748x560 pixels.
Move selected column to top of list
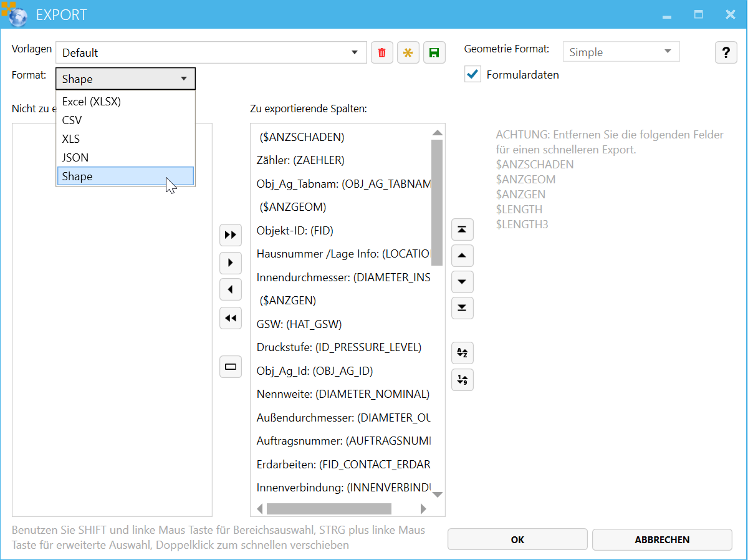tap(462, 229)
